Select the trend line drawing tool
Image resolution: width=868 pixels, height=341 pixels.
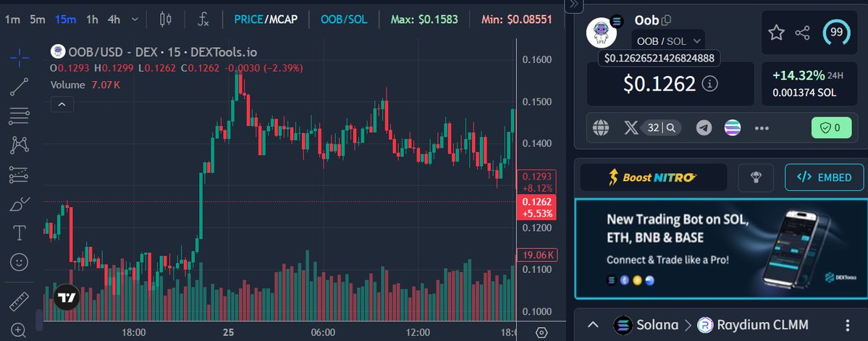20,87
